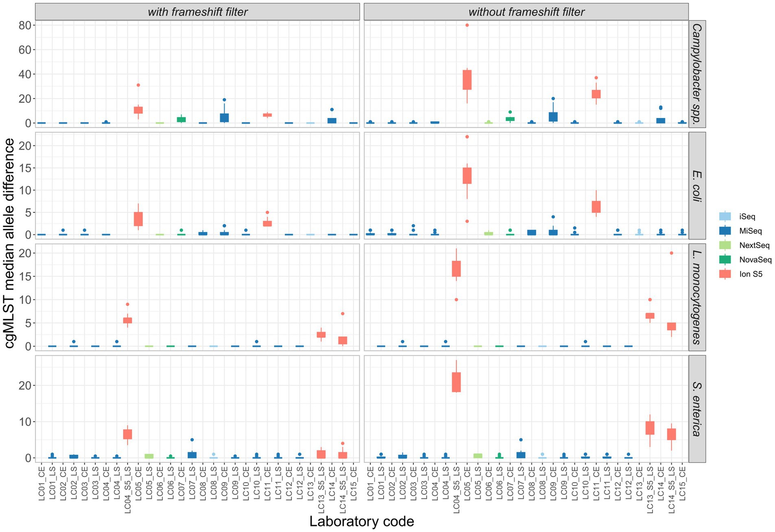Select the 'NextSeq' legend label text

754,245
